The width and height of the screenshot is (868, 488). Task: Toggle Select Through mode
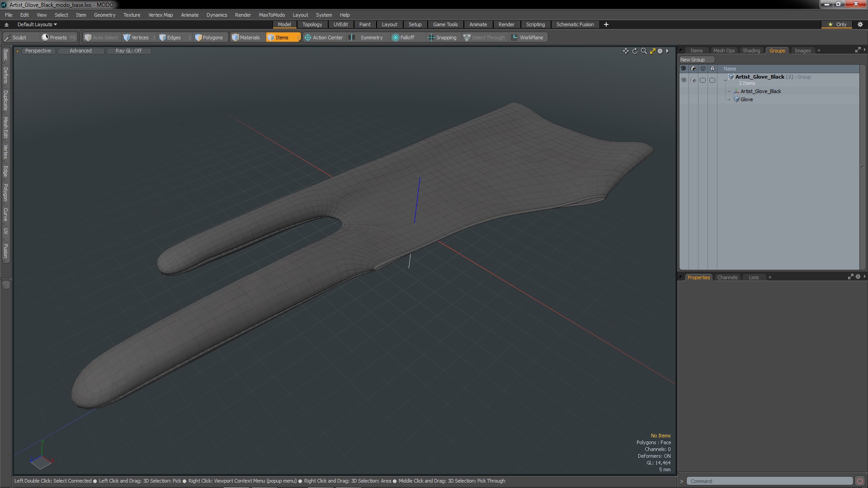(x=484, y=38)
